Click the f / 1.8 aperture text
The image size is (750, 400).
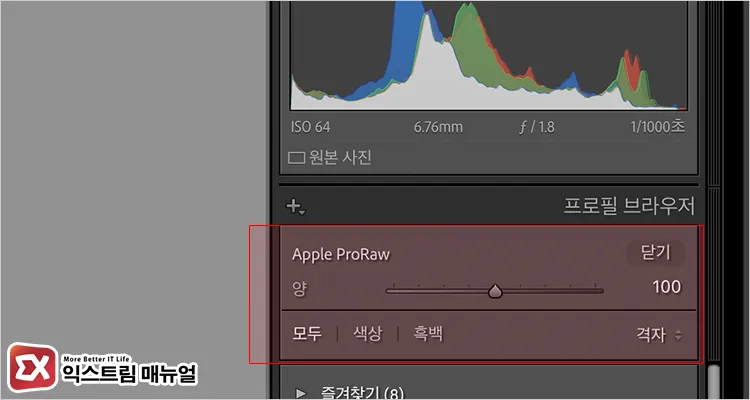tap(536, 127)
